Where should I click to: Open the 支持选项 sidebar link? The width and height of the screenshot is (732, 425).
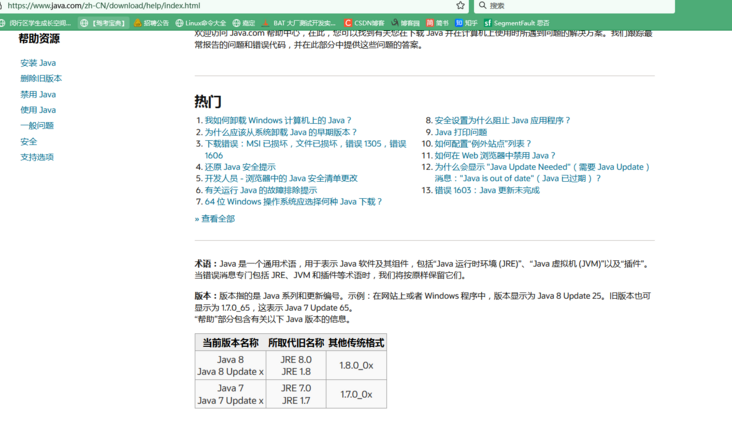[x=37, y=157]
